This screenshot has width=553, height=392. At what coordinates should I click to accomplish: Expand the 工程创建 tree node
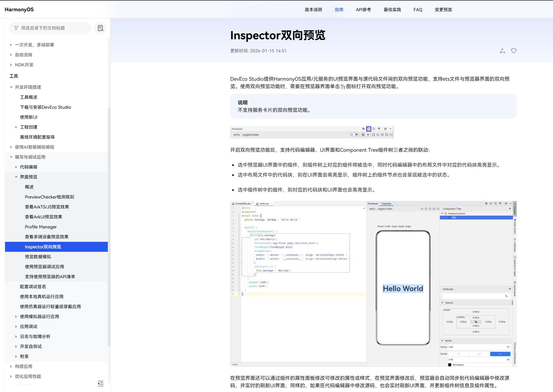16,127
